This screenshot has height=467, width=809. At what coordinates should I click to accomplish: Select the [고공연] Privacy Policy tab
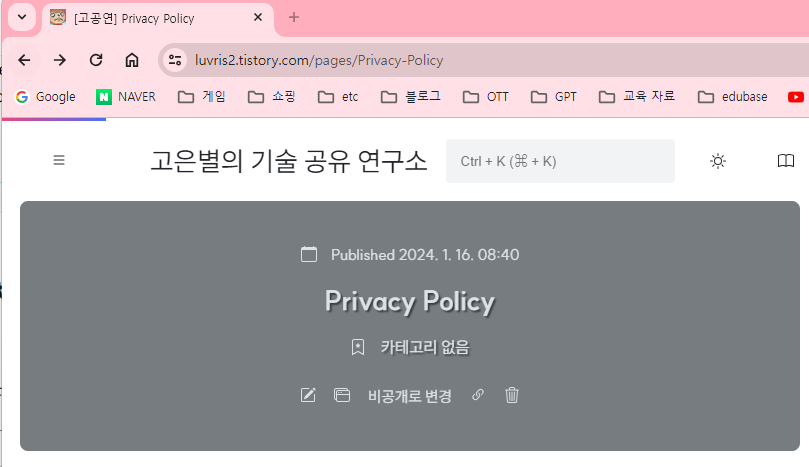(x=158, y=19)
